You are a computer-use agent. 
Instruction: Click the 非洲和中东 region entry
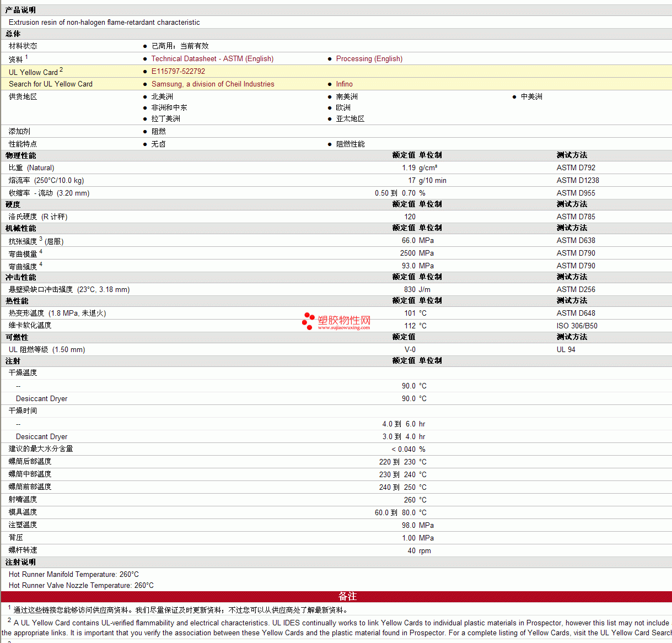point(169,108)
